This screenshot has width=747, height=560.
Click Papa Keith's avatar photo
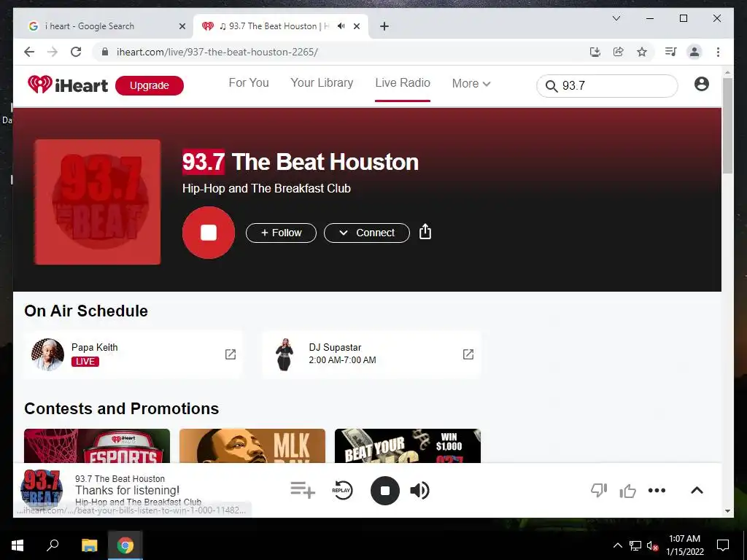(47, 354)
